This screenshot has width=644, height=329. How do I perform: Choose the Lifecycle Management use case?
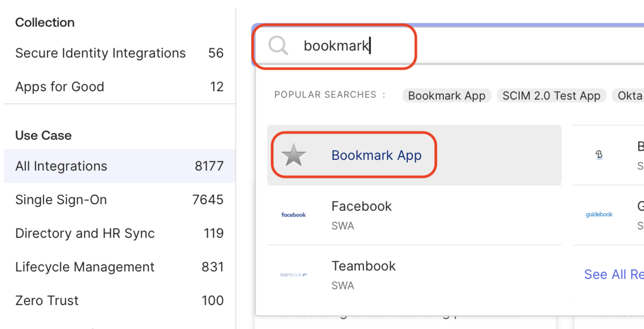click(85, 267)
